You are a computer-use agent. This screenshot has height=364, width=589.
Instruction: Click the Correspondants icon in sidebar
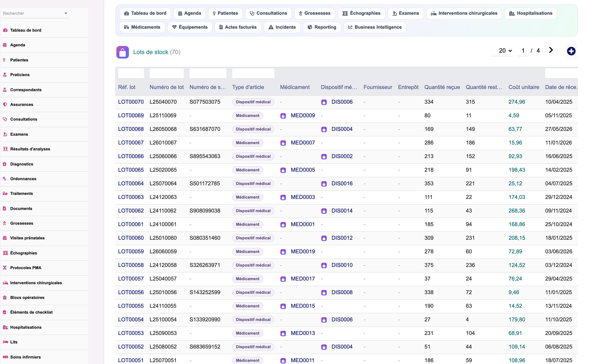[x=5, y=90]
